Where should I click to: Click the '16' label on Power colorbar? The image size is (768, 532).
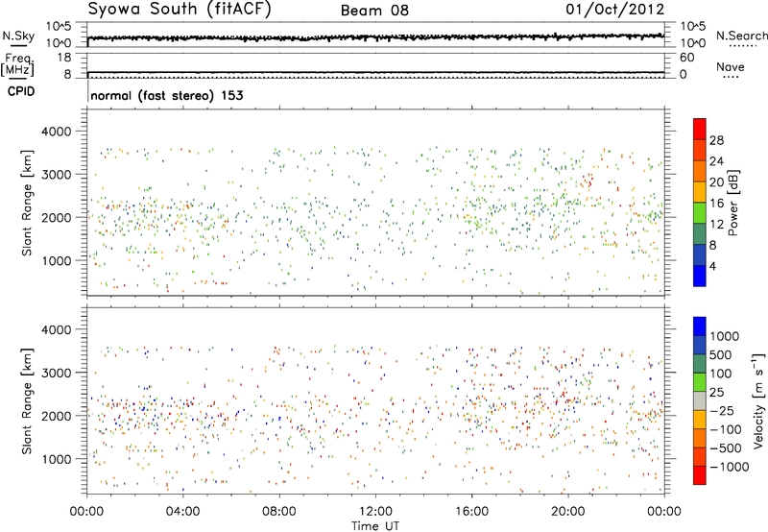click(716, 204)
